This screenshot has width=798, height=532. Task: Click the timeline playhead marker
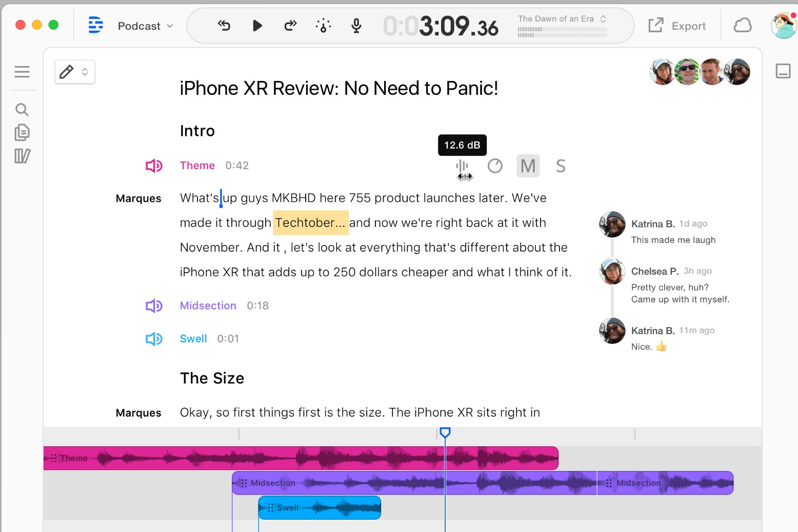[445, 433]
